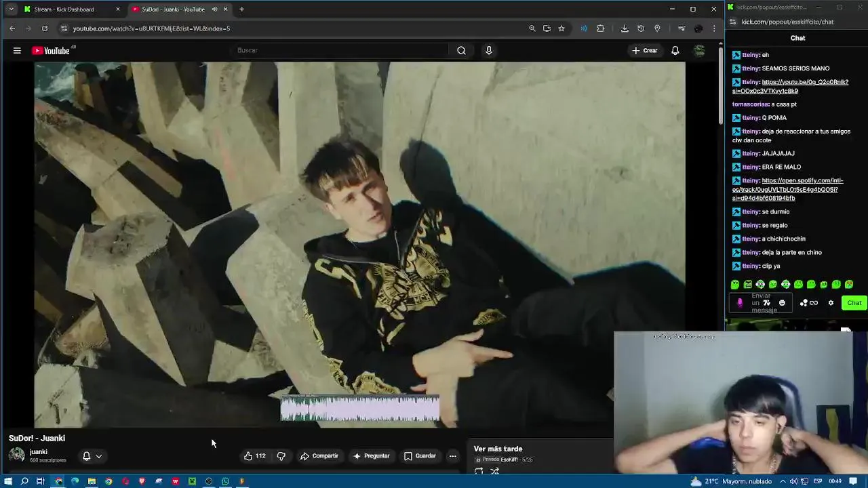Click the '5/25' playlist position text
The image size is (868, 488).
tap(527, 460)
